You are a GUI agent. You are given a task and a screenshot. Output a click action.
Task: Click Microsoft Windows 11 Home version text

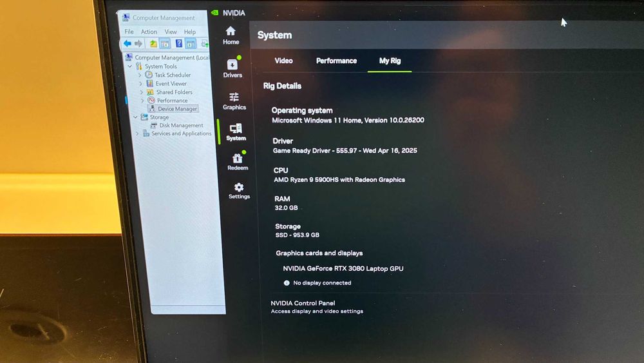point(348,120)
